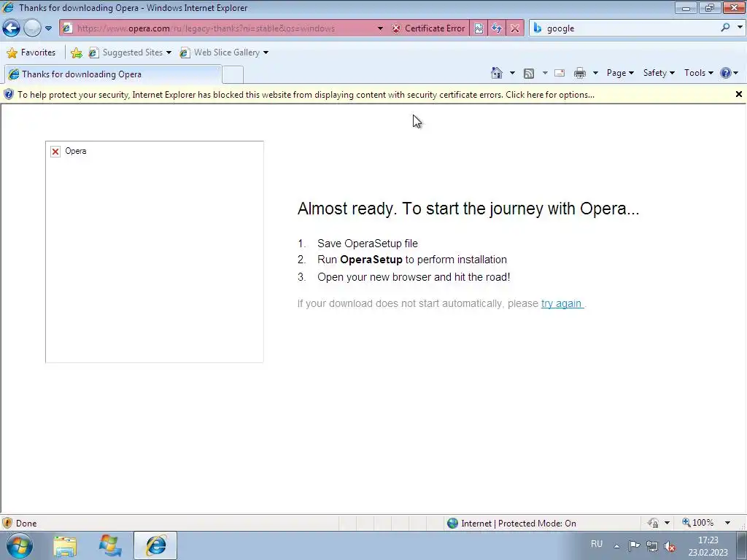Click the greyed Forward arrow button
Viewport: 747px width, 560px height.
tap(32, 28)
